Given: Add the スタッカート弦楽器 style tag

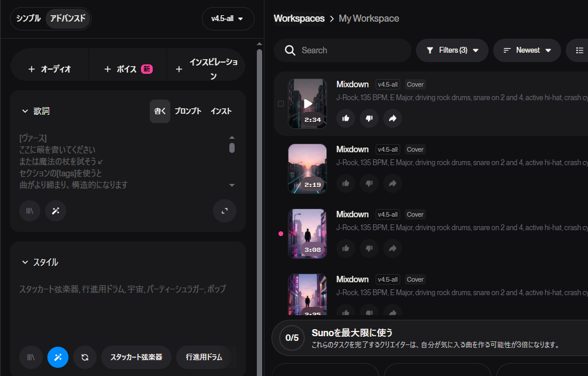Looking at the screenshot, I should click(x=136, y=357).
